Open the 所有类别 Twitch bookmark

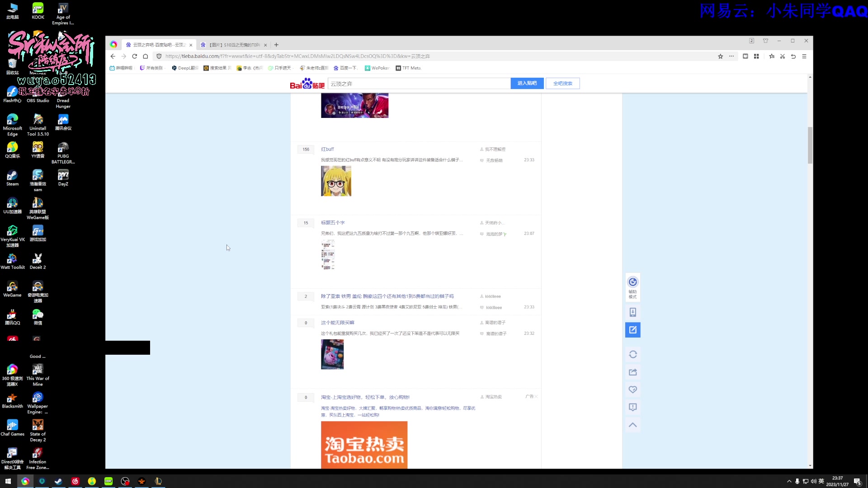coord(151,68)
